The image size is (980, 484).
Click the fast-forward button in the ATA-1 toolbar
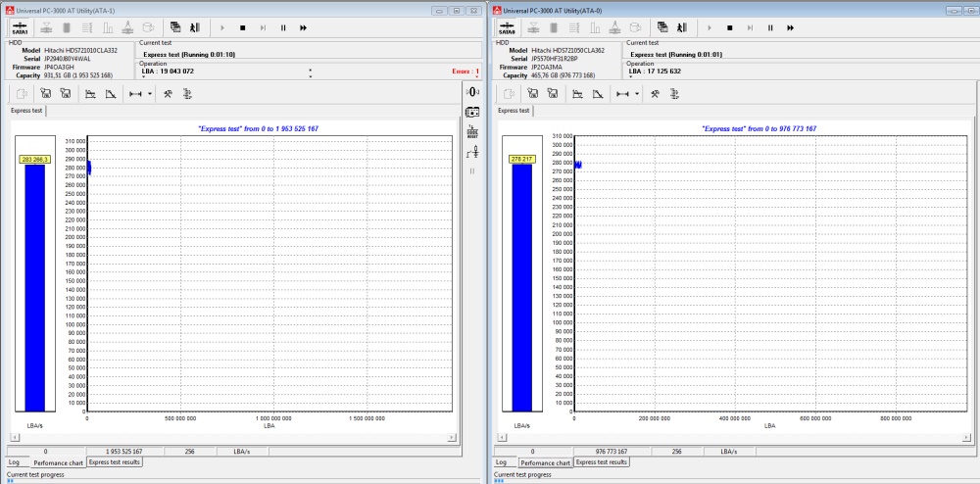(x=303, y=27)
